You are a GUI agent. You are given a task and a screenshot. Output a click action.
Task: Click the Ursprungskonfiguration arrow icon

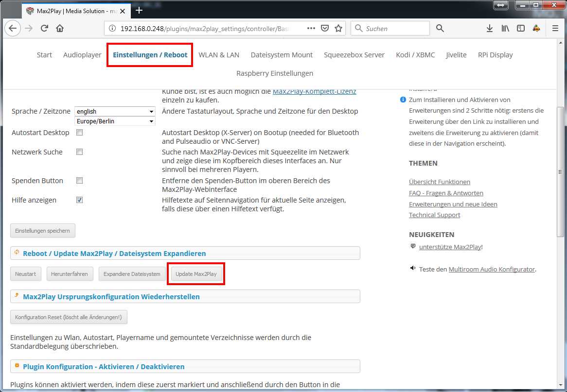(17, 296)
